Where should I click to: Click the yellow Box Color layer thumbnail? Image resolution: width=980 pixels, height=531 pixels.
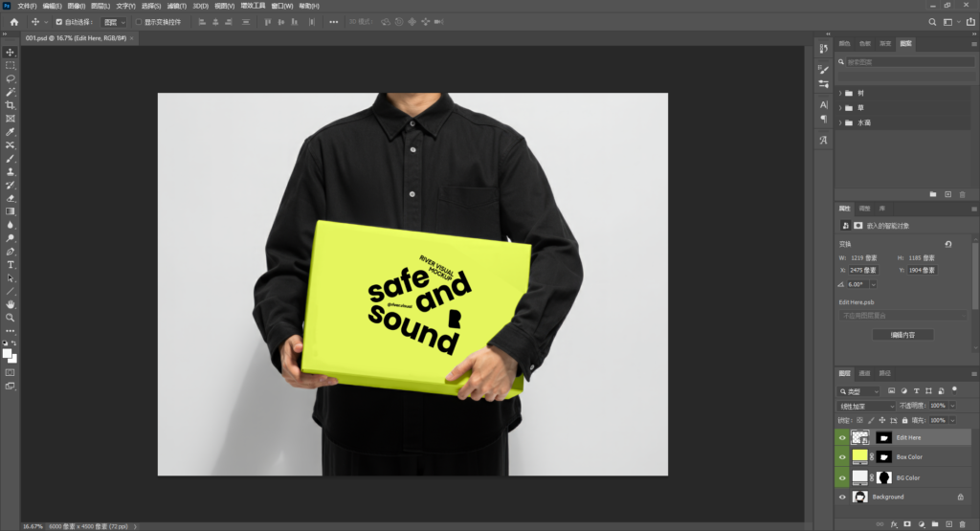(x=860, y=456)
